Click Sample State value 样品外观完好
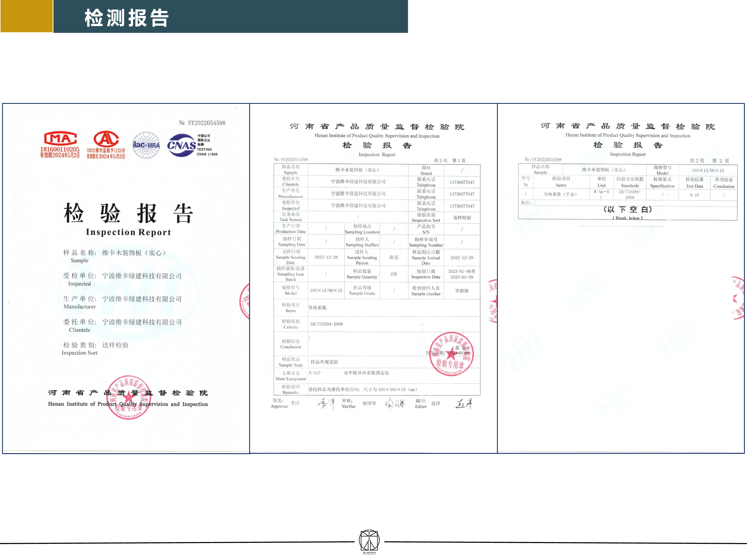 pyautogui.click(x=324, y=362)
